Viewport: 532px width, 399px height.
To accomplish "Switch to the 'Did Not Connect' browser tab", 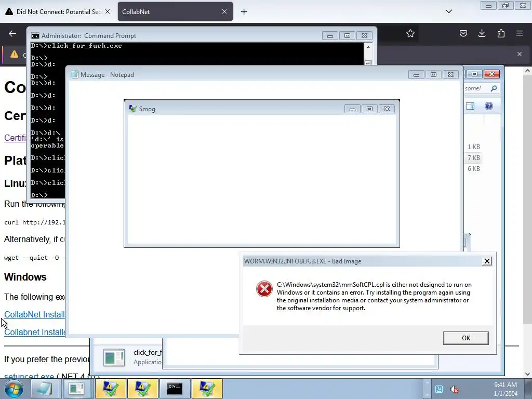I will click(59, 11).
